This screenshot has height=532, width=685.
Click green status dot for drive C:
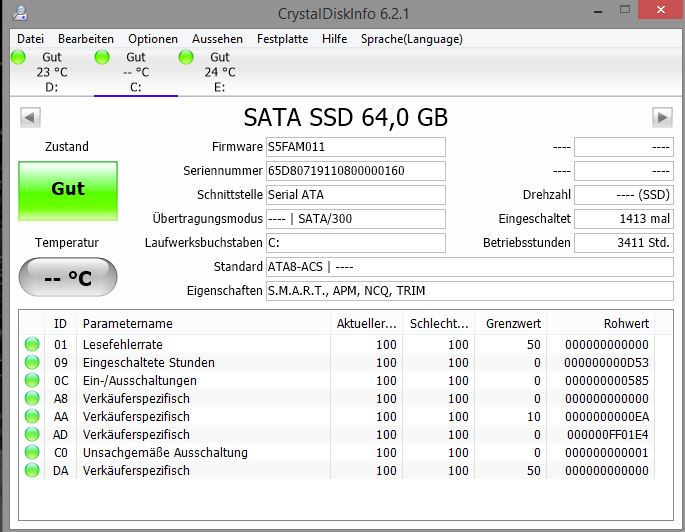coord(102,57)
